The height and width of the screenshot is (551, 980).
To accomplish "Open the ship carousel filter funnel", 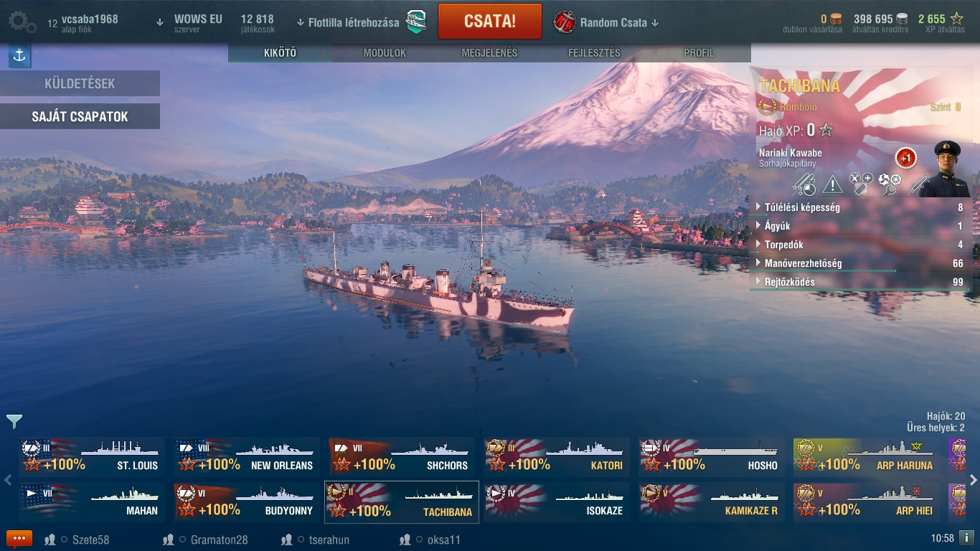I will coord(14,422).
